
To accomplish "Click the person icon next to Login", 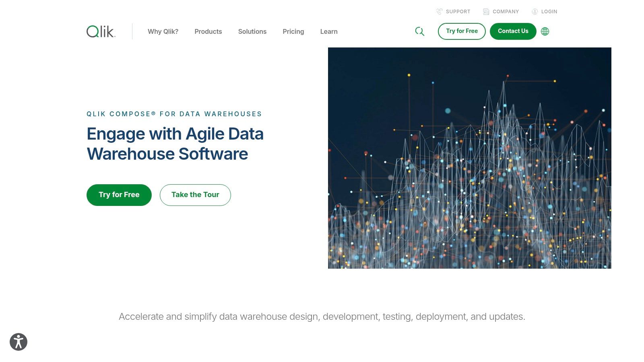I will point(535,11).
